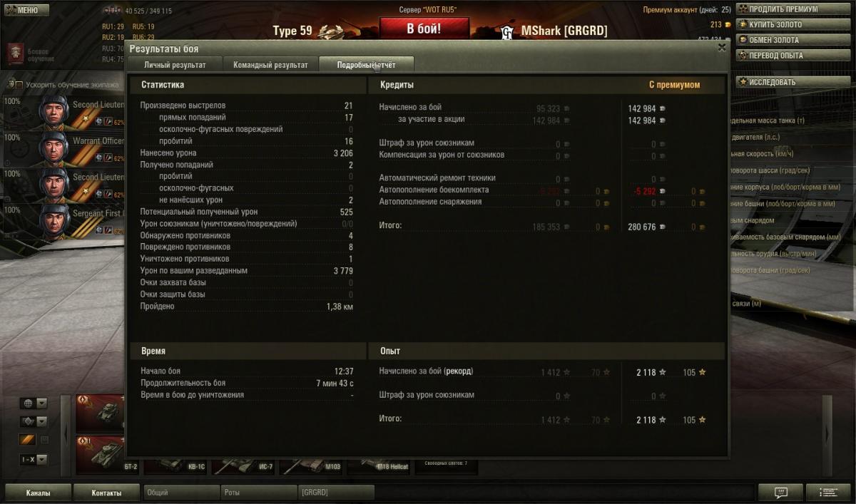
Task: Open the Меню button at top left
Action: pos(26,10)
